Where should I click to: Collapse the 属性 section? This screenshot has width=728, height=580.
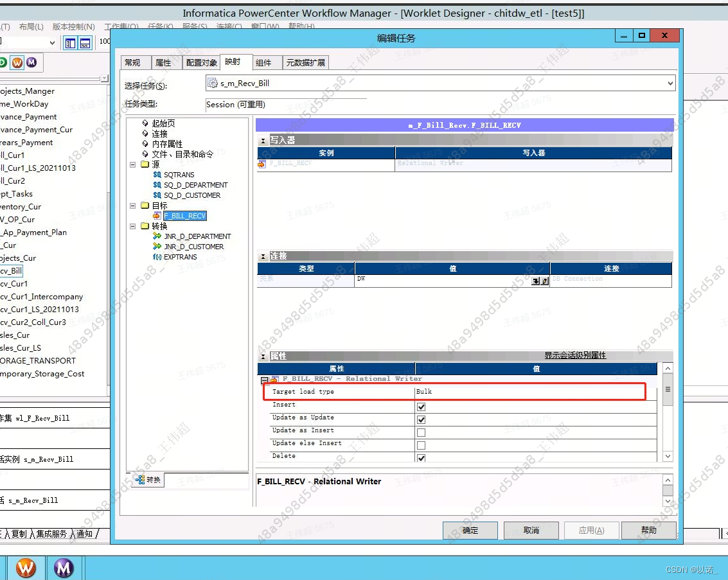[263, 357]
